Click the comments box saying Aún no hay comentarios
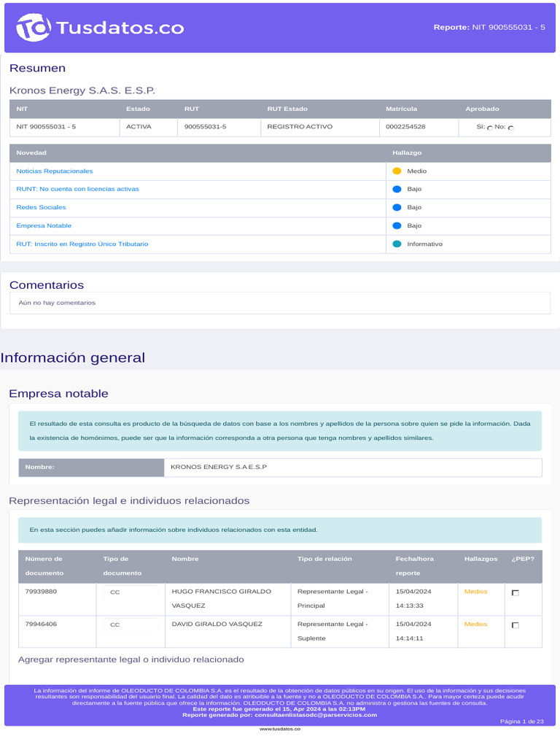Image resolution: width=560 pixels, height=747 pixels. click(280, 303)
